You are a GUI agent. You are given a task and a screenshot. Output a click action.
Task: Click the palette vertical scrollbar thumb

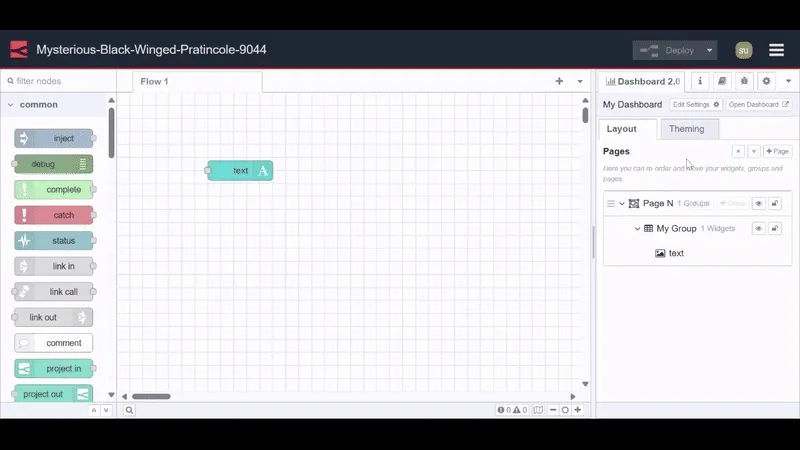(111, 133)
